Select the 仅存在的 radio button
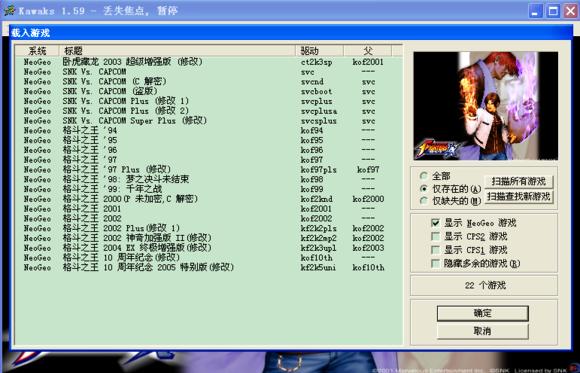580x373 pixels. point(424,189)
